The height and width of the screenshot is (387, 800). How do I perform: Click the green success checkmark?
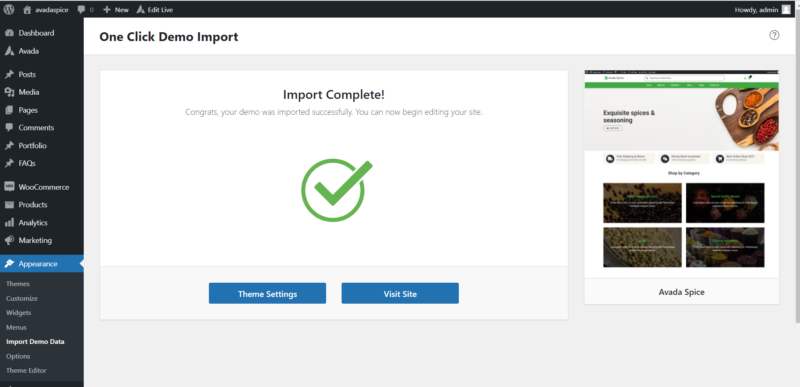pos(336,190)
